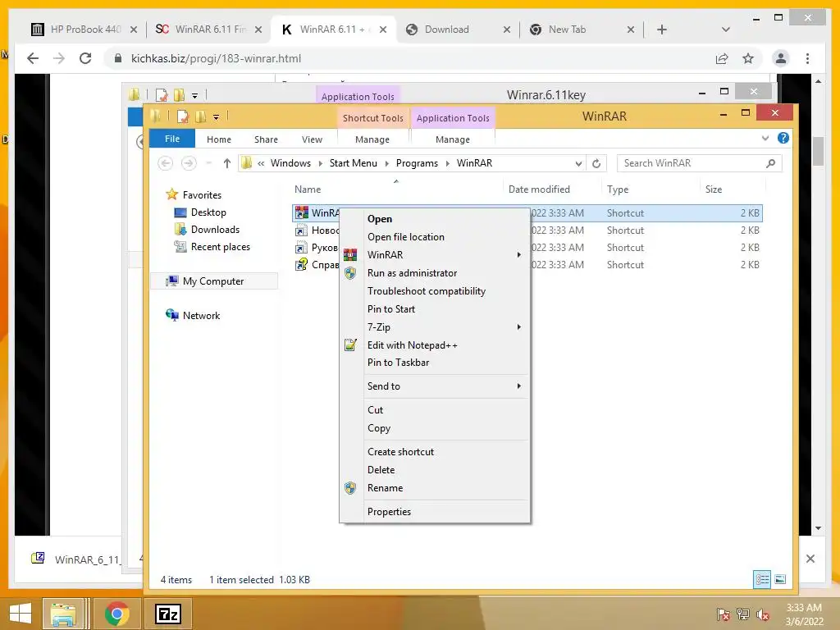Screen dimensions: 840x630
Task: Click the Properties quick access toolbar icon in WinRAR window
Action: 183,116
